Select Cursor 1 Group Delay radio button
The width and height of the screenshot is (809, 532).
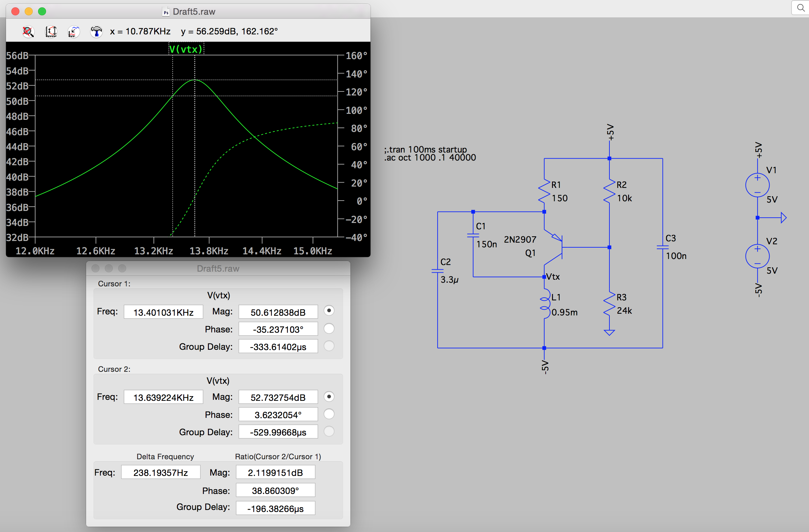click(329, 346)
